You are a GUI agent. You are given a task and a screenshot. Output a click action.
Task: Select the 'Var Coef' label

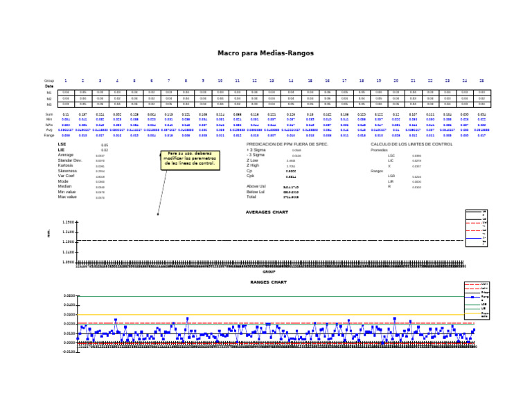(x=66, y=176)
